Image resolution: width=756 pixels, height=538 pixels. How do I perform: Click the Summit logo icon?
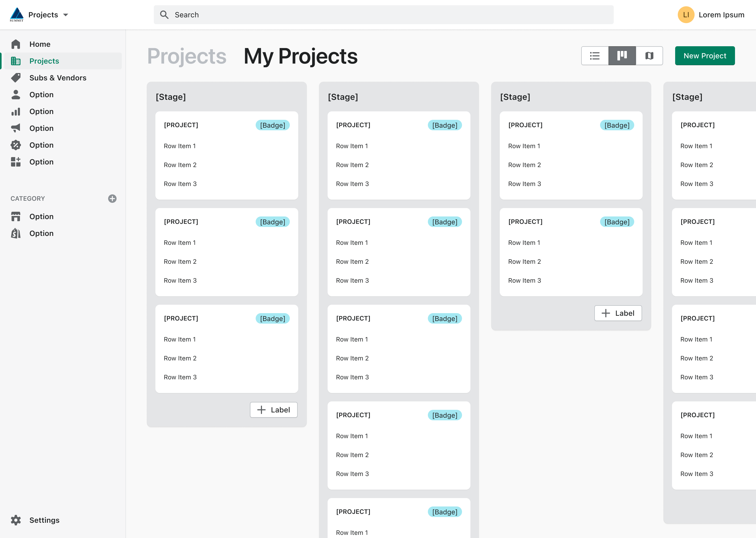click(x=17, y=14)
